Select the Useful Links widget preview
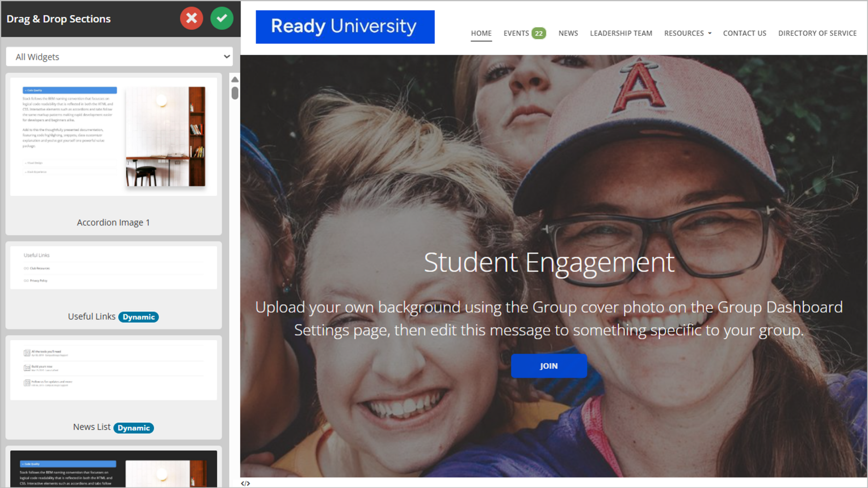 coord(114,268)
